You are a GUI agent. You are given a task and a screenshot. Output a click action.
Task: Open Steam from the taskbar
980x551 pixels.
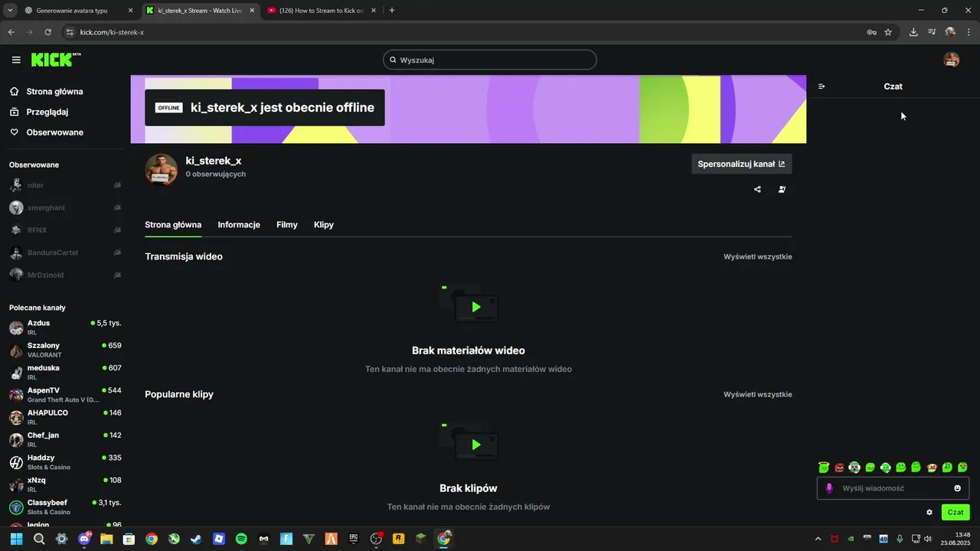pyautogui.click(x=197, y=539)
